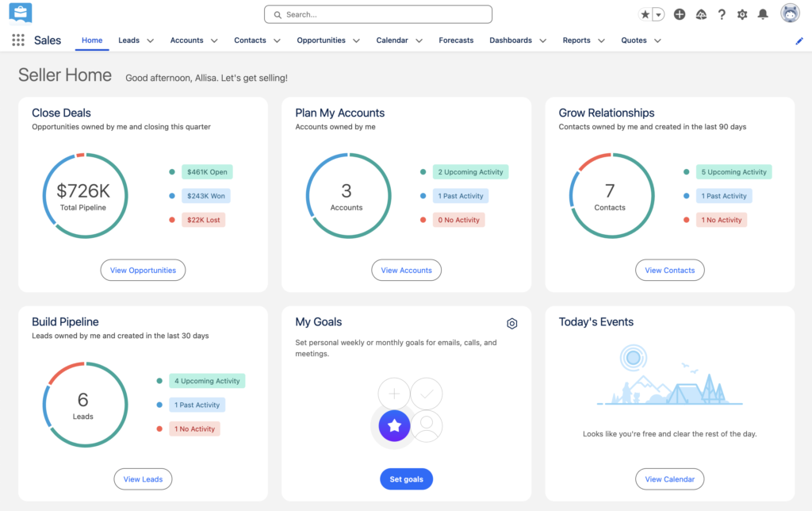Click the Favorites star icon
Screen dimensions: 812x511
click(645, 15)
